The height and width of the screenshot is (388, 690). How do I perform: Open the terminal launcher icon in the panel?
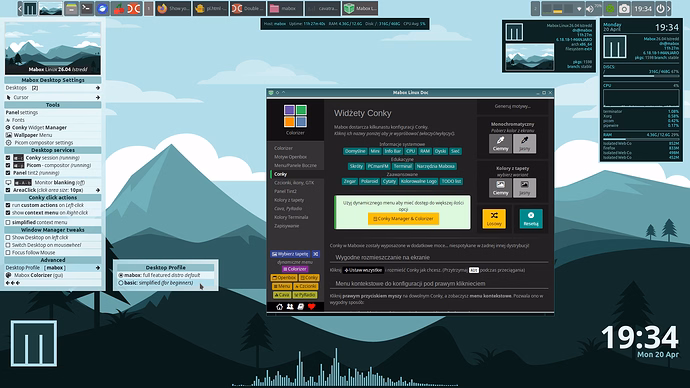tap(87, 8)
